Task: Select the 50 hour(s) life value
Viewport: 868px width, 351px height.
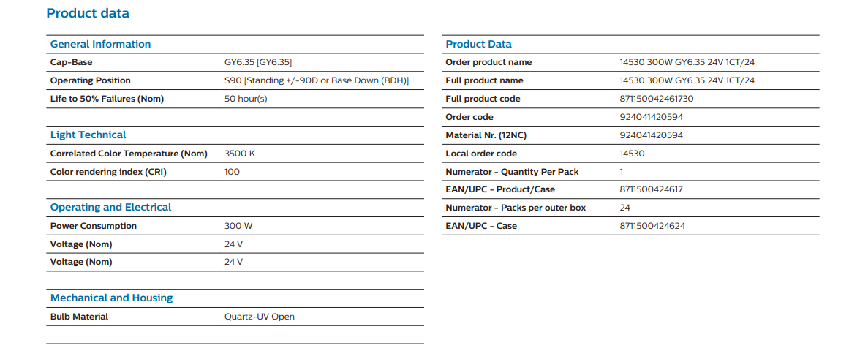Action: coord(246,99)
